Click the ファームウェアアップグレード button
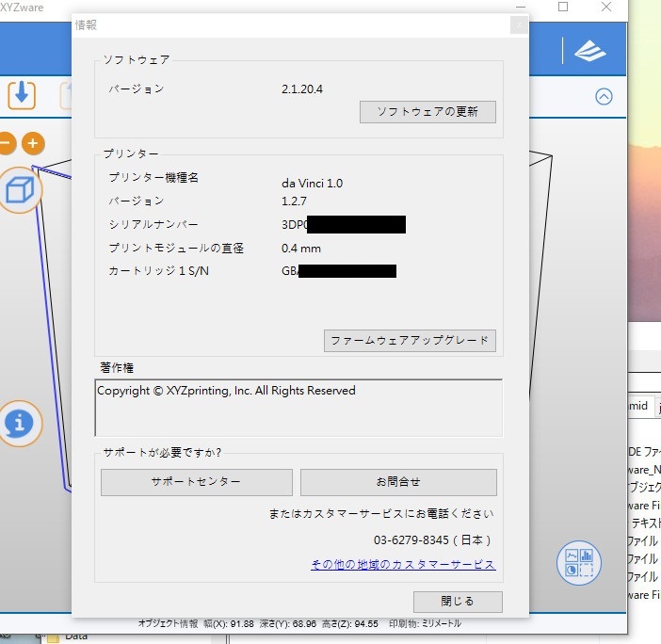Screen dimensions: 661x644 [x=409, y=341]
